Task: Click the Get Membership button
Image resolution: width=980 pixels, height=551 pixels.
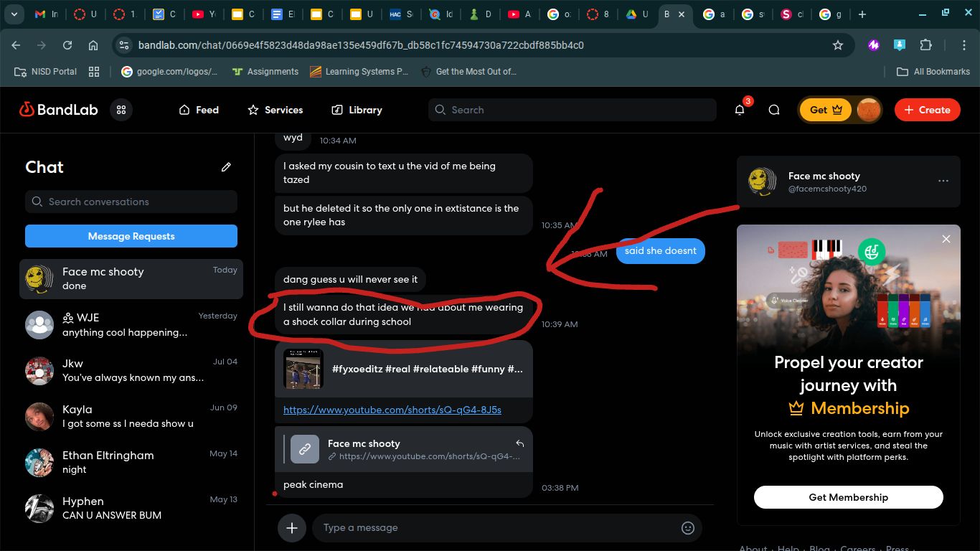Action: click(848, 497)
